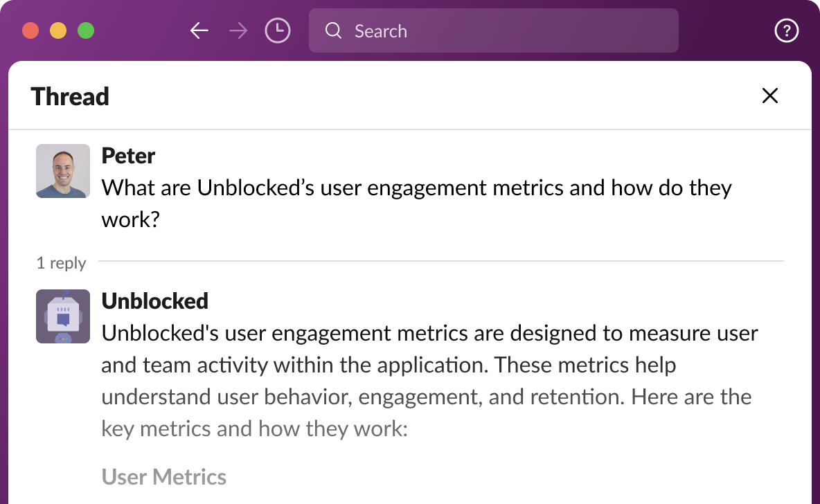
Task: Go back using the left arrow
Action: (199, 31)
